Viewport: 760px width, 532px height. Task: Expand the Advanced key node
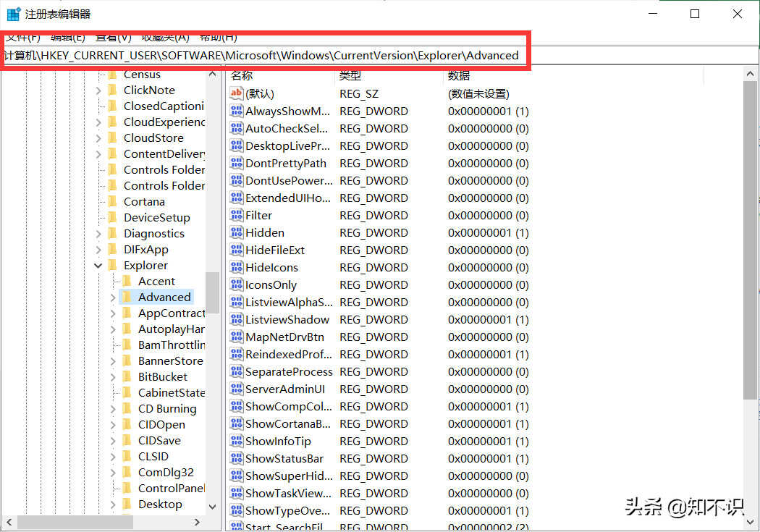point(112,297)
